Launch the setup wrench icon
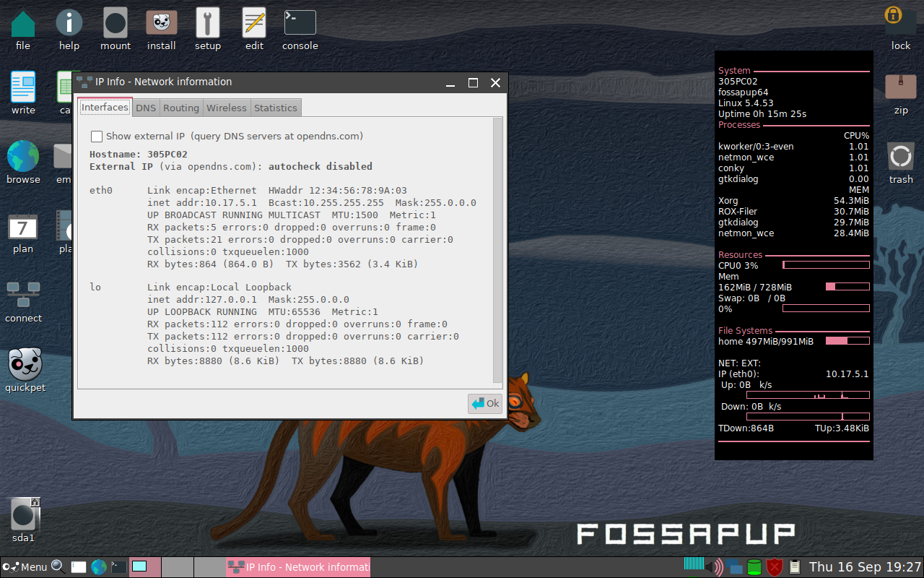The image size is (924, 578). pyautogui.click(x=208, y=23)
